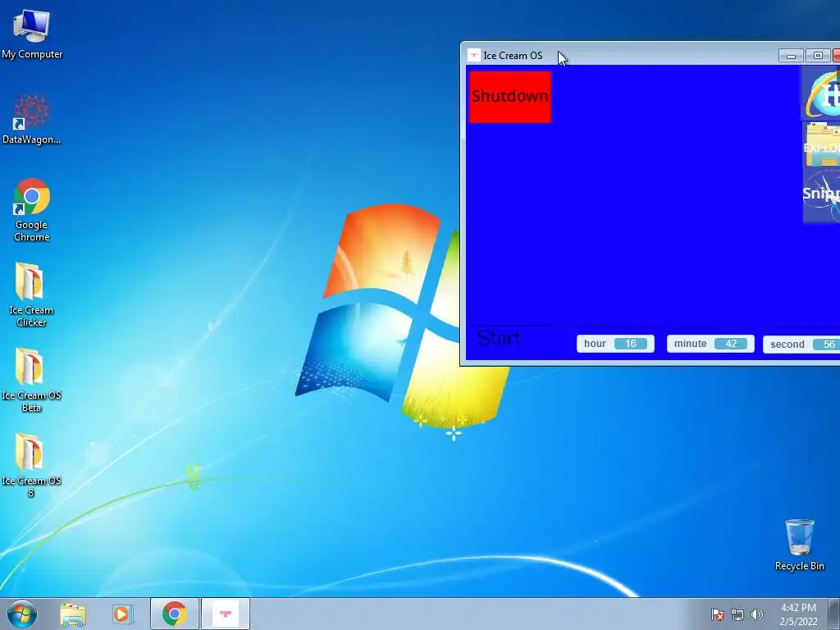Image resolution: width=840 pixels, height=630 pixels.
Task: Open the Snipping tool icon in Ice Cream OS
Action: pyautogui.click(x=821, y=195)
